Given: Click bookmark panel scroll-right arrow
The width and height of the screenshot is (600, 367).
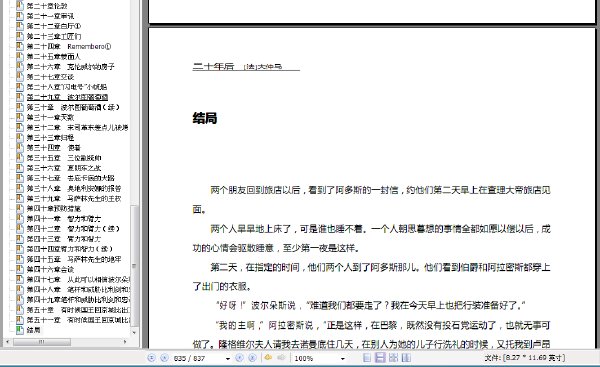Looking at the screenshot, I should tap(125, 341).
